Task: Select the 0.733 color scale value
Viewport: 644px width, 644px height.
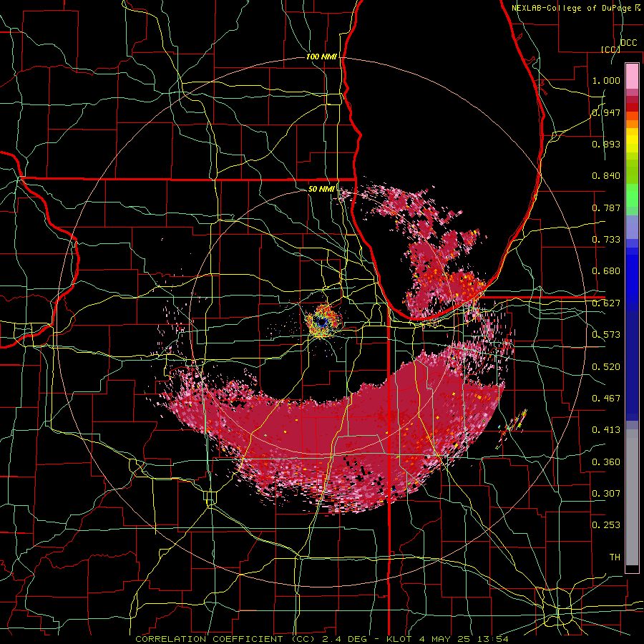Action: coord(606,240)
